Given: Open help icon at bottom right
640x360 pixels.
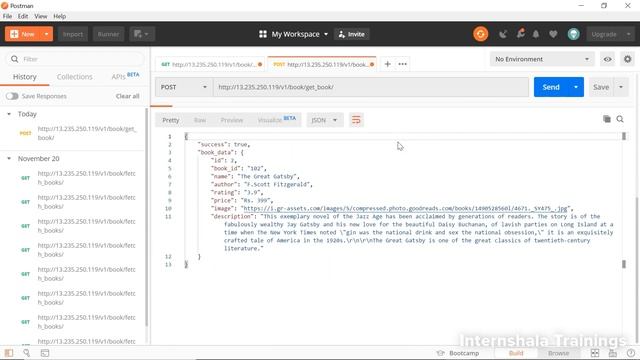Looking at the screenshot, I should click(x=631, y=353).
